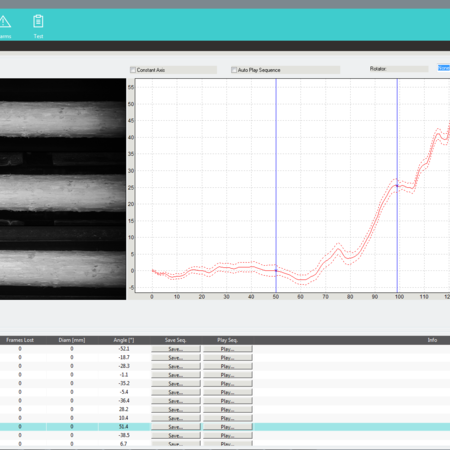The height and width of the screenshot is (450, 450).
Task: Enable the Constant Axis checkbox
Action: click(133, 70)
